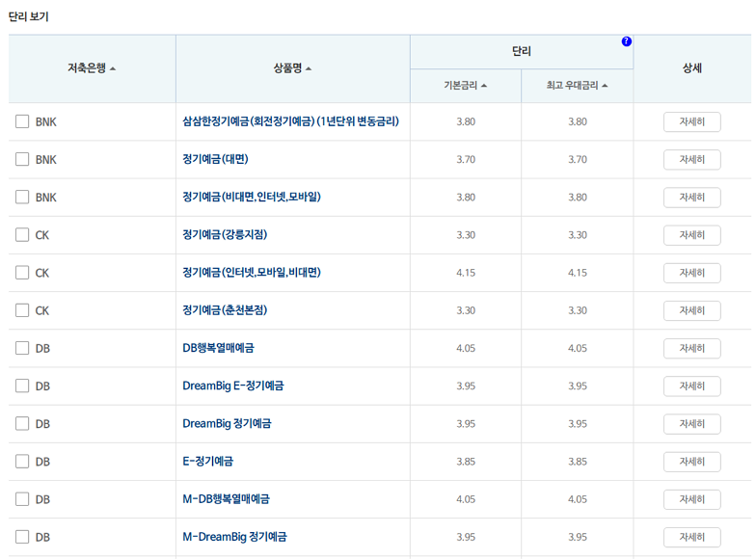Click 자세히 for M-DreamBig 정기예금
This screenshot has height=559, width=756.
pyautogui.click(x=692, y=538)
